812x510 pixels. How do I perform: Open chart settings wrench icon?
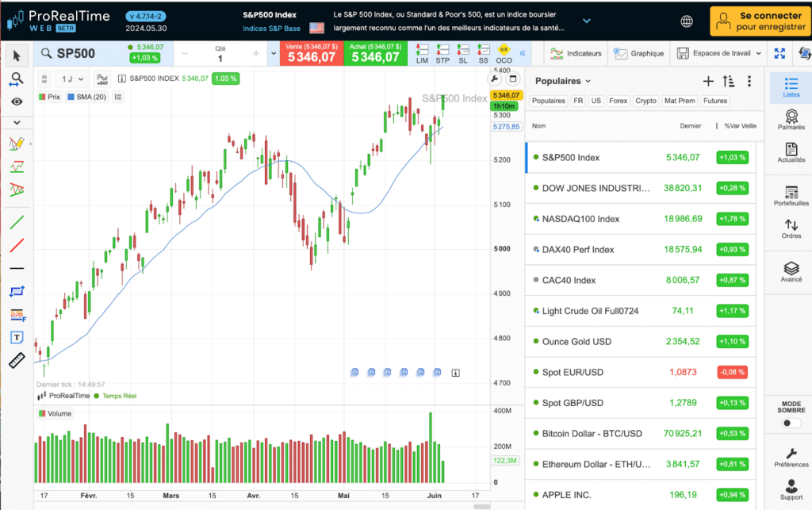click(x=495, y=79)
